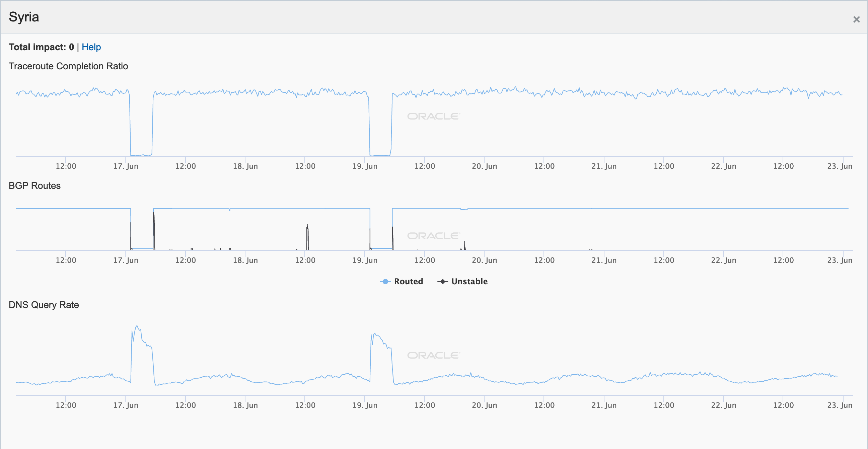
Task: Click first DNS query spike peak
Action: (137, 326)
